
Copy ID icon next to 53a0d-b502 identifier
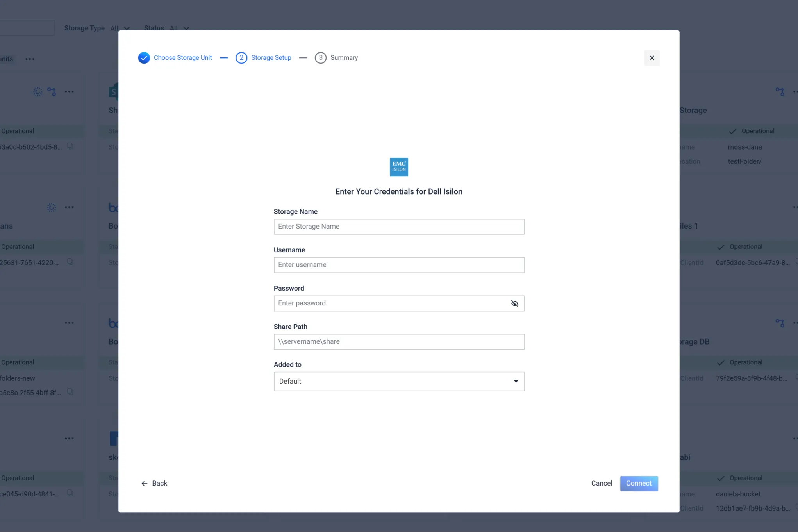pyautogui.click(x=70, y=146)
